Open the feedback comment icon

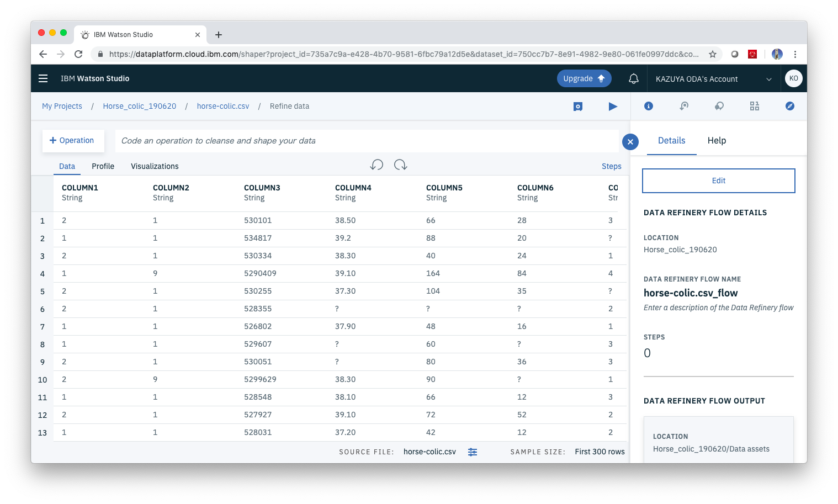719,106
